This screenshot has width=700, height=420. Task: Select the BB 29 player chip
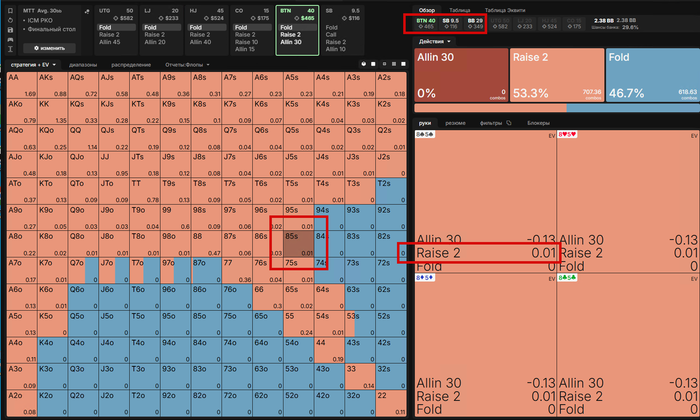475,23
